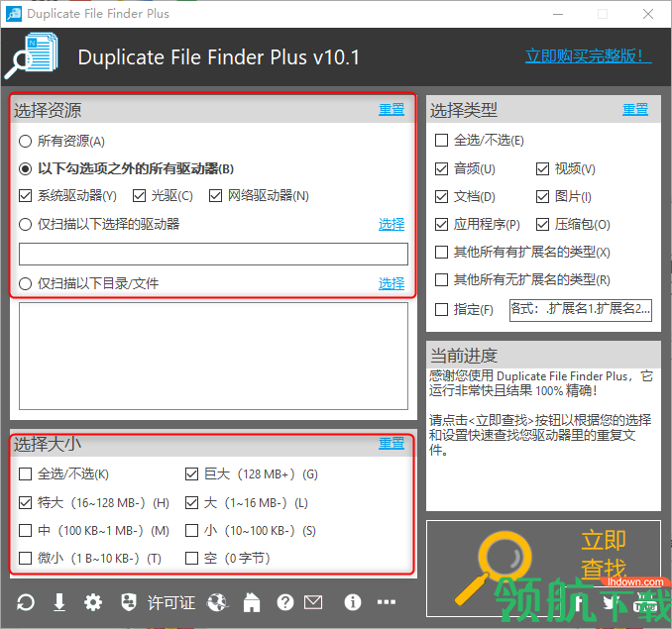The width and height of the screenshot is (672, 629).
Task: Click 选择 link next to 目录/文件 option
Action: pyautogui.click(x=392, y=283)
